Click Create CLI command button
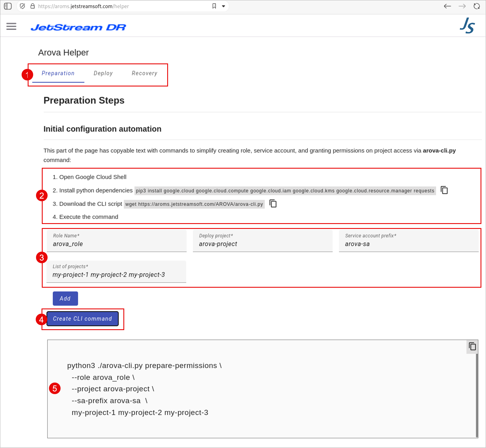This screenshot has width=486, height=448. coord(82,319)
